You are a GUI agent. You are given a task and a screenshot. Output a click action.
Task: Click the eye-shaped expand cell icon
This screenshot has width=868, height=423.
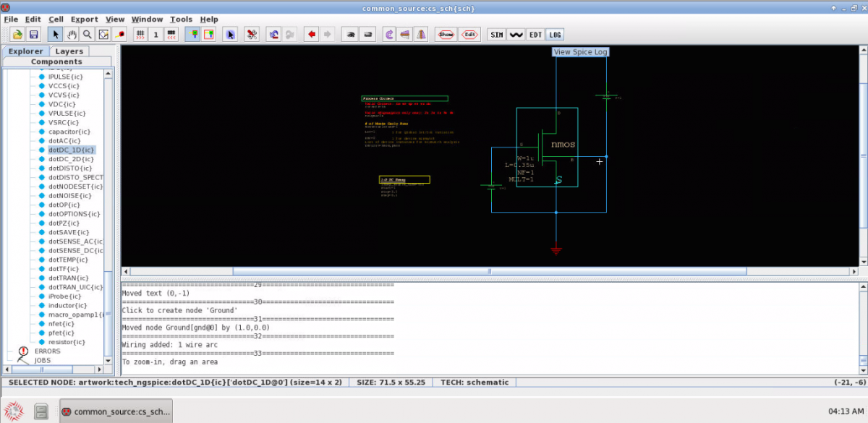[349, 34]
